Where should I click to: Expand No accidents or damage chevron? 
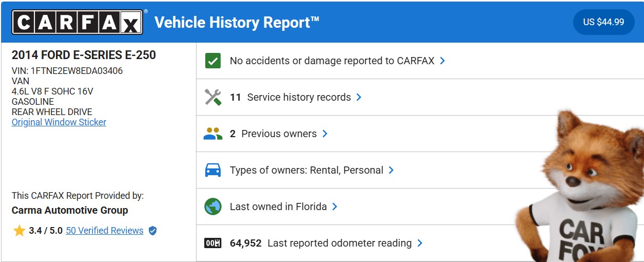(442, 61)
